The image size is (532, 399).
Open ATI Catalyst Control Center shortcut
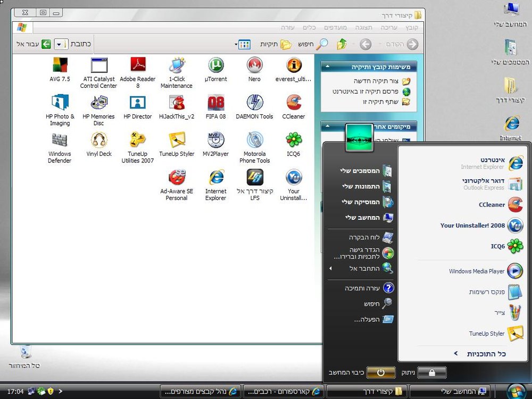99,72
